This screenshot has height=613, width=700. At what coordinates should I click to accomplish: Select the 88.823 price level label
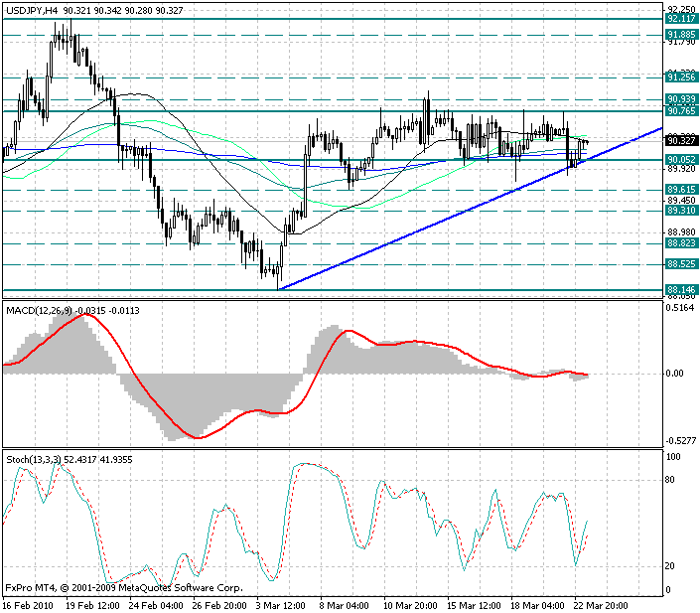point(680,243)
